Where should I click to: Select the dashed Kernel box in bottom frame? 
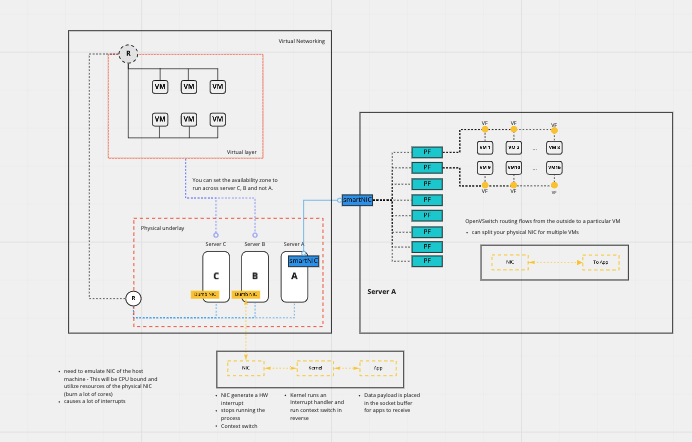point(313,368)
